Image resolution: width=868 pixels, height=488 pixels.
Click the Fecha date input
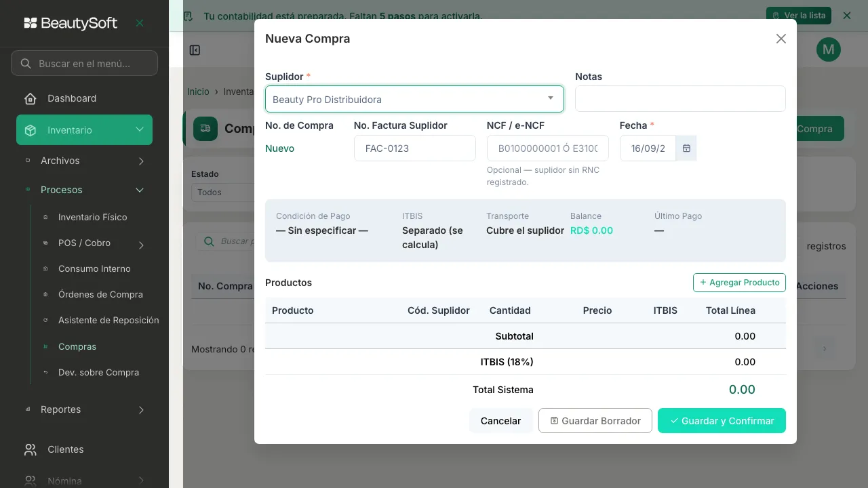point(648,148)
